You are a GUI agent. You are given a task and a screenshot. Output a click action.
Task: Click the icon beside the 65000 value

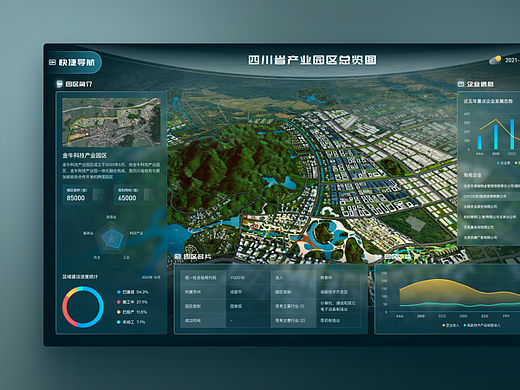(x=150, y=195)
